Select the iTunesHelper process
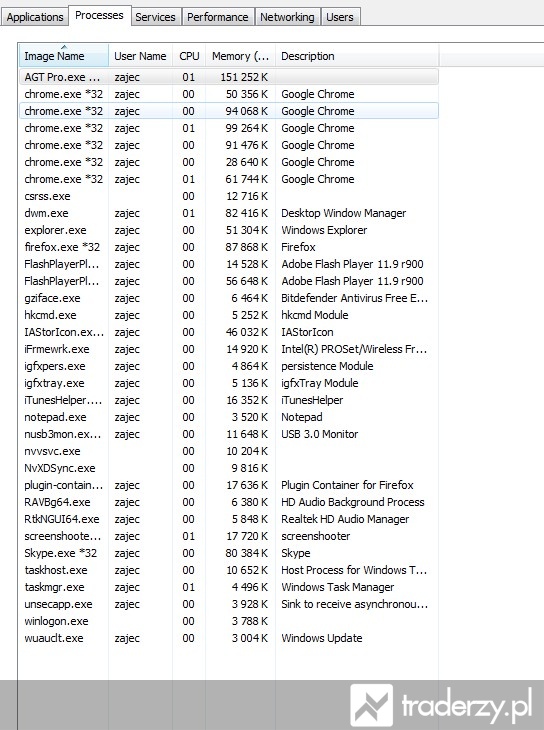 (229, 400)
